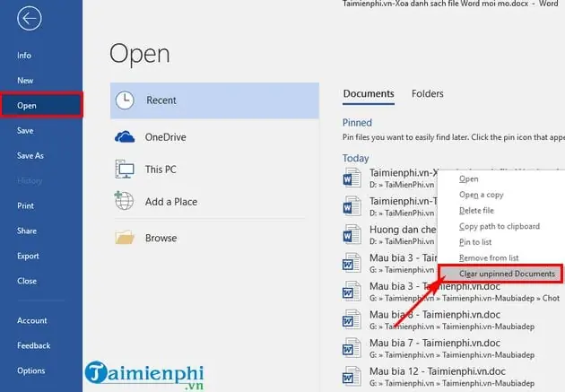The image size is (565, 392).
Task: Choose Remove from list option
Action: click(x=489, y=258)
